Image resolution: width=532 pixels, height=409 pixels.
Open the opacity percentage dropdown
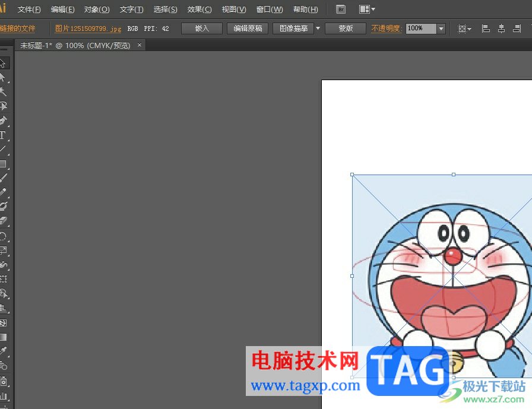441,28
